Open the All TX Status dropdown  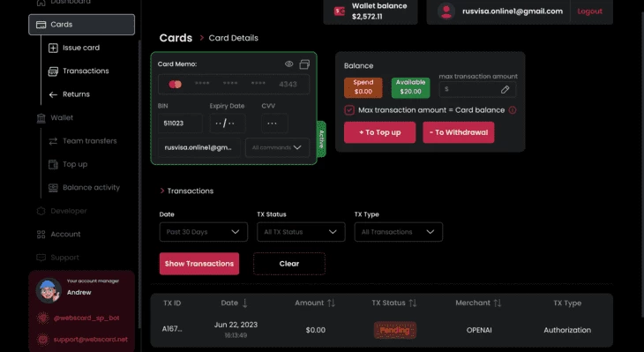click(301, 232)
